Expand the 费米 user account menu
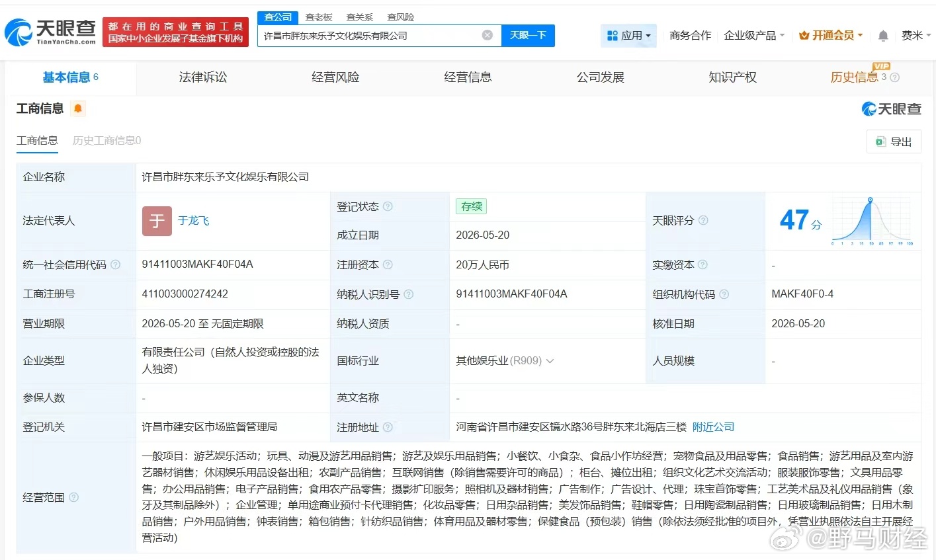Screen dimensions: 936x560 916,36
